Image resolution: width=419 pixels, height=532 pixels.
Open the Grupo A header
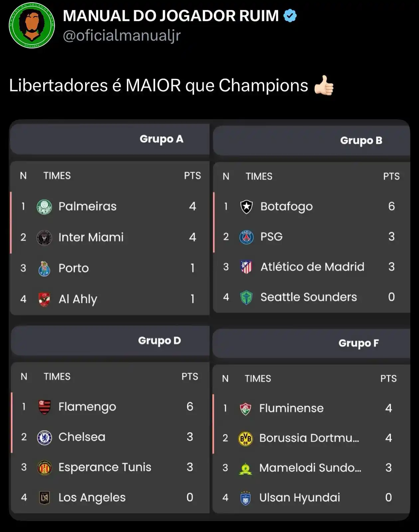point(110,139)
